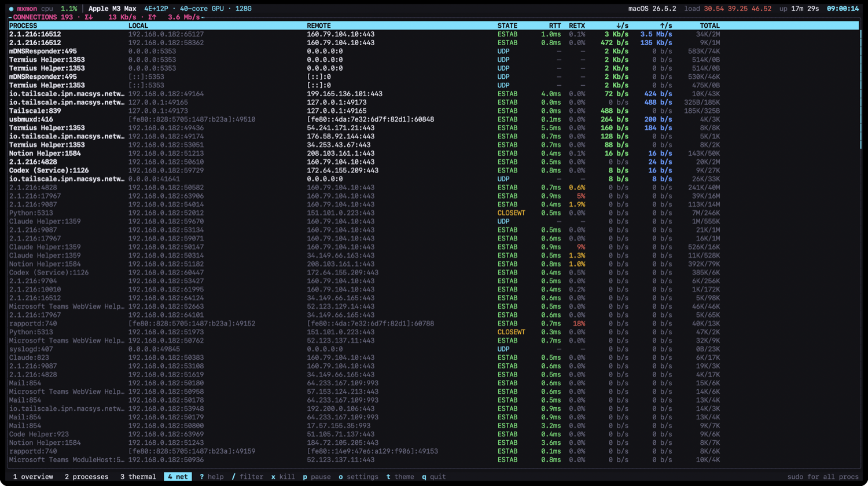Sort by upload rate ↑/s column header
The height and width of the screenshot is (486, 868).
[x=666, y=25]
